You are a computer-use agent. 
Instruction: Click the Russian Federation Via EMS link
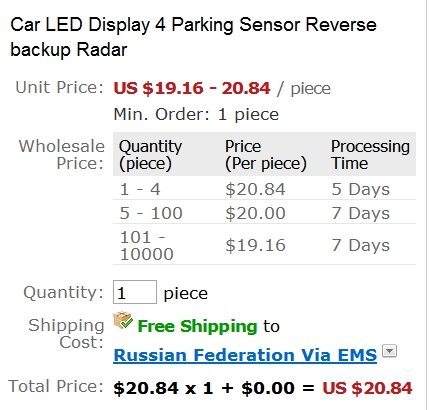click(245, 355)
